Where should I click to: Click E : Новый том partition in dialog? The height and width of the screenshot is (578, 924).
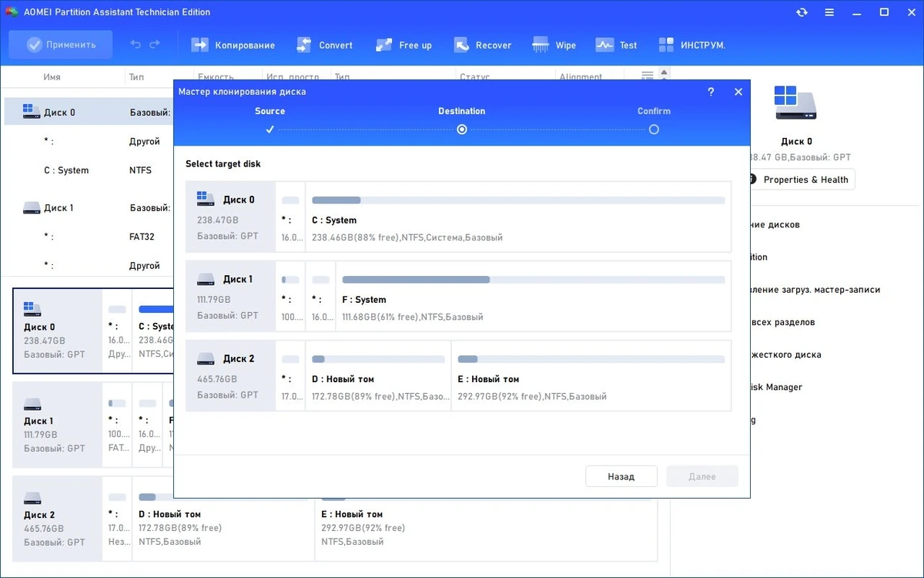coord(591,376)
